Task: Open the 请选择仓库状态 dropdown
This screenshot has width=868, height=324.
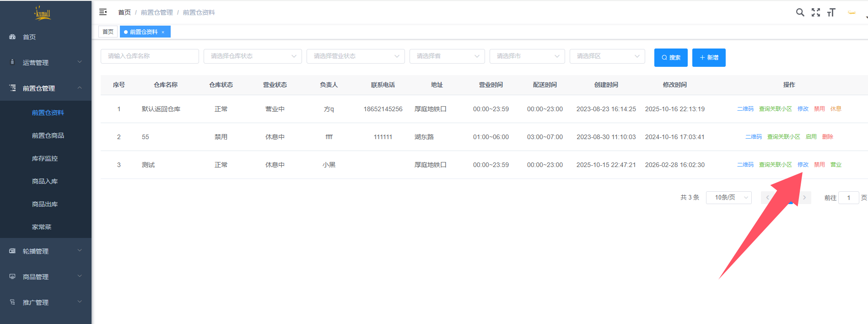Action: tap(253, 56)
